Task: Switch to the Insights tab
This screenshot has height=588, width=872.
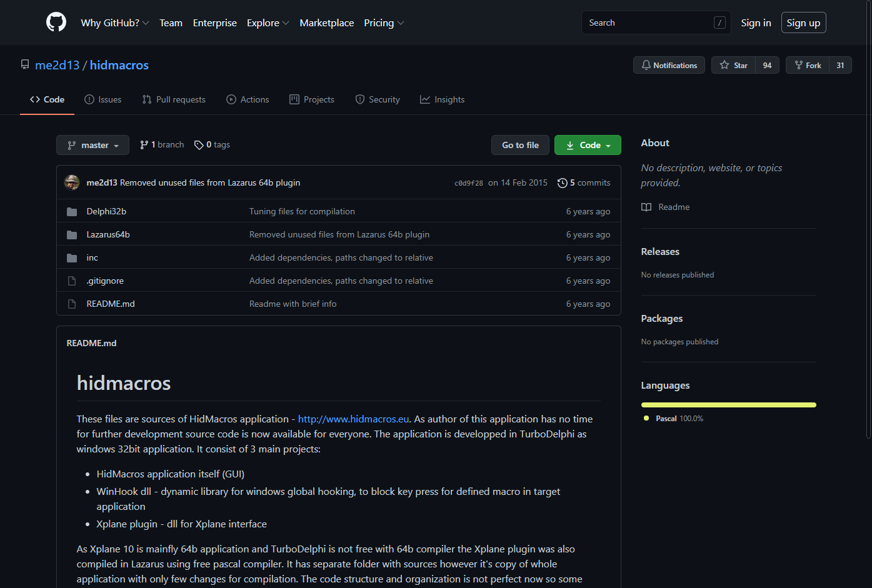Action: tap(443, 99)
